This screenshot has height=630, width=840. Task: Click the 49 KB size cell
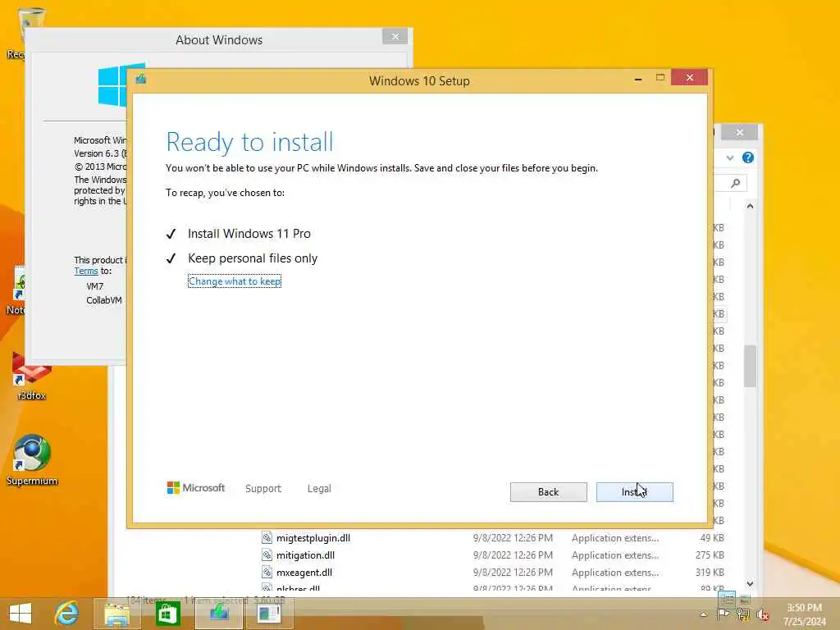point(712,538)
